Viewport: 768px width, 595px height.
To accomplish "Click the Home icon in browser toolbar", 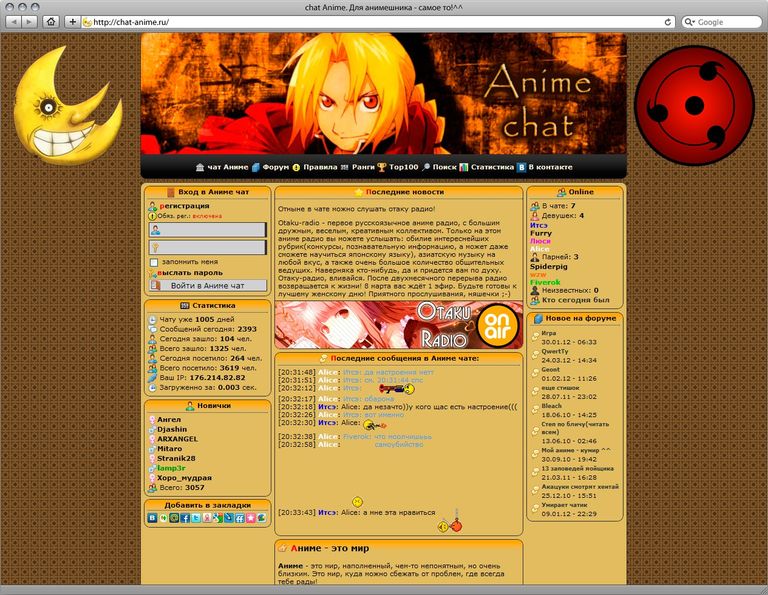I will (x=51, y=21).
